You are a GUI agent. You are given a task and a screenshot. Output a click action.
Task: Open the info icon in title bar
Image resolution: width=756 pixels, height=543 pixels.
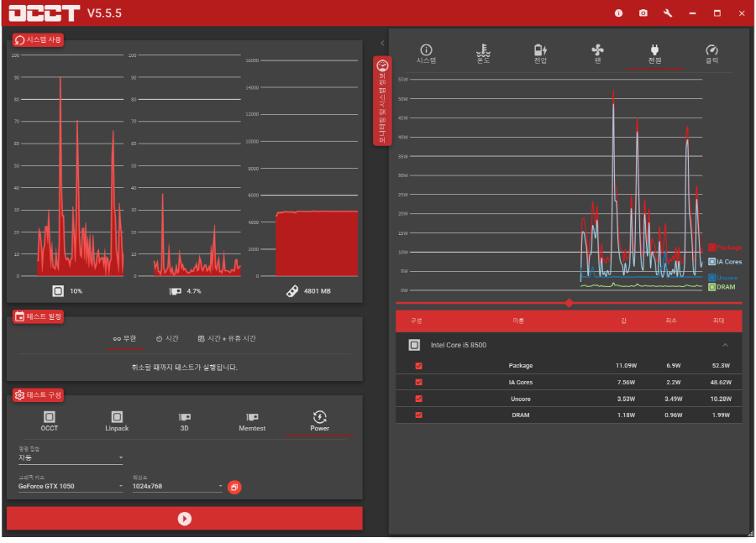[618, 13]
